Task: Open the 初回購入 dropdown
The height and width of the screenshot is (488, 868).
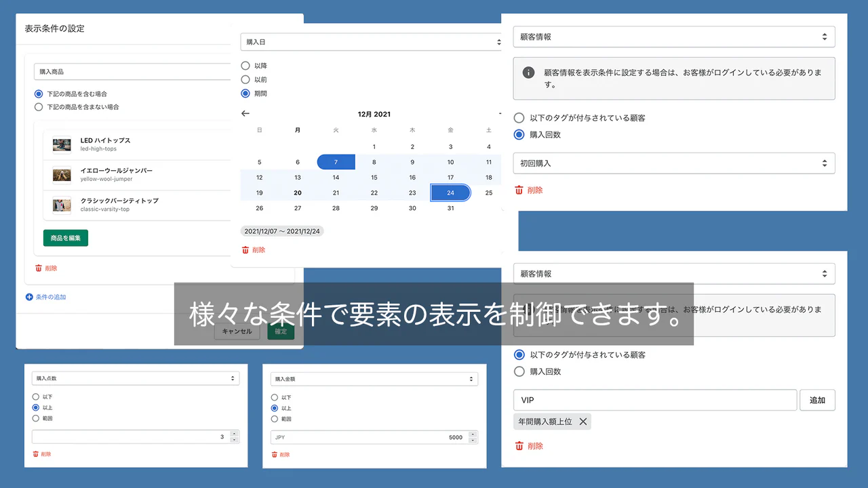Action: click(674, 163)
